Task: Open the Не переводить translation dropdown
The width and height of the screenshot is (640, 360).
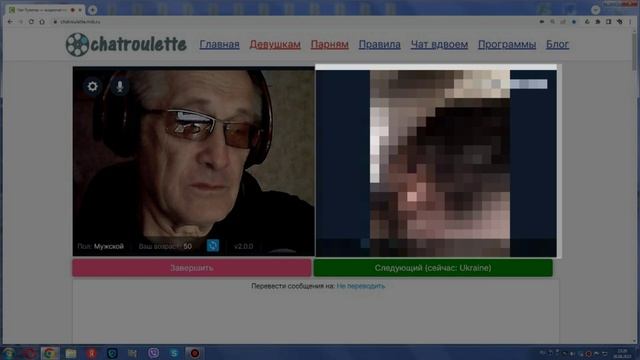Action: [x=361, y=286]
